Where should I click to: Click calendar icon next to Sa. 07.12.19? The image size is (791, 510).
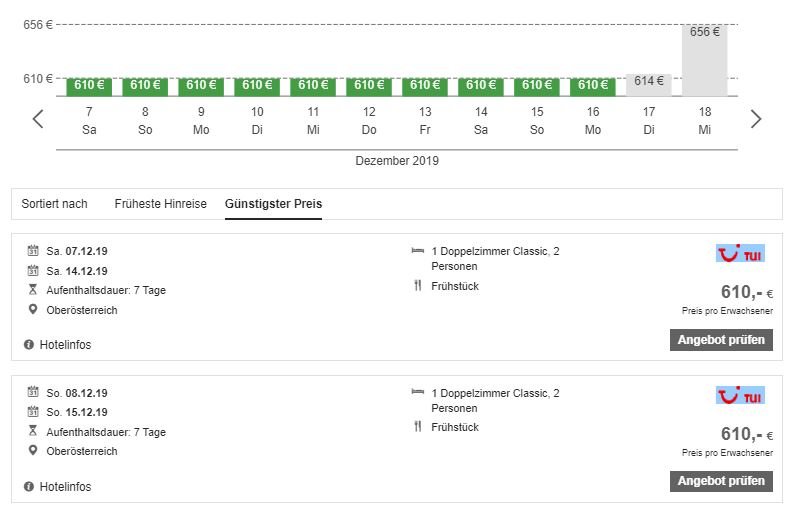(x=33, y=251)
